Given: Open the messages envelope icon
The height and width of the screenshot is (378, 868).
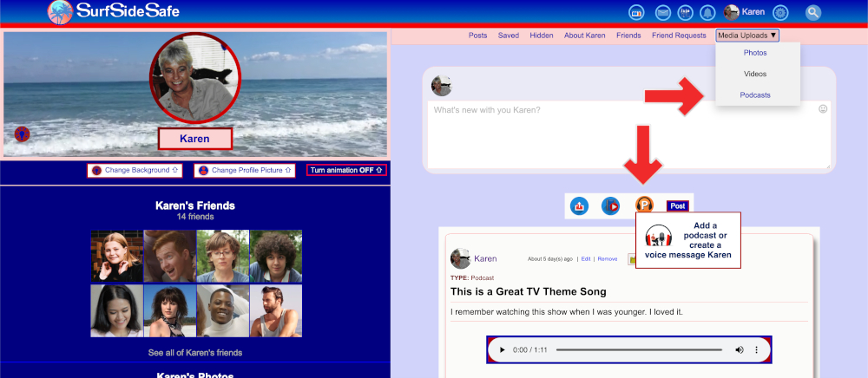Looking at the screenshot, I should pyautogui.click(x=663, y=12).
